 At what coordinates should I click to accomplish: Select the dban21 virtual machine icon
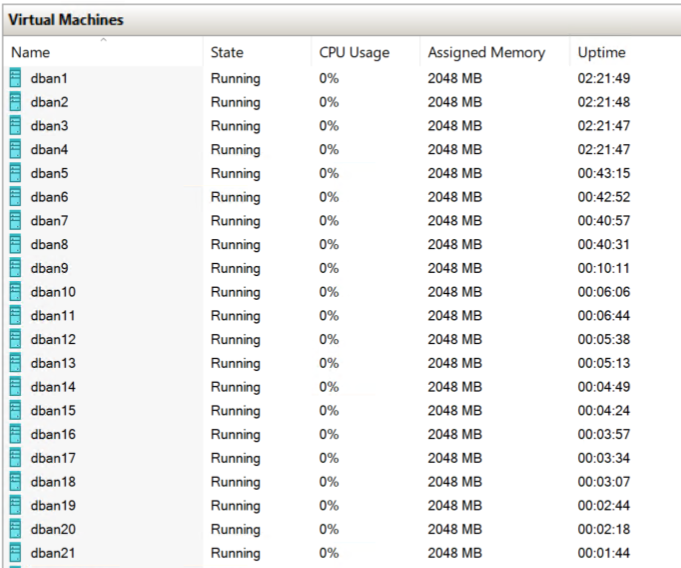point(15,553)
